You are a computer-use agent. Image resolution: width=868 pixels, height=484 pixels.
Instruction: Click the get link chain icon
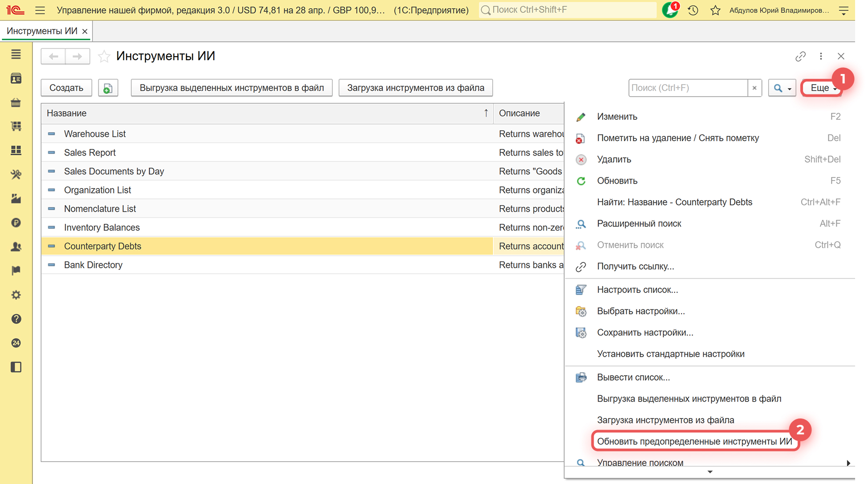coord(800,56)
